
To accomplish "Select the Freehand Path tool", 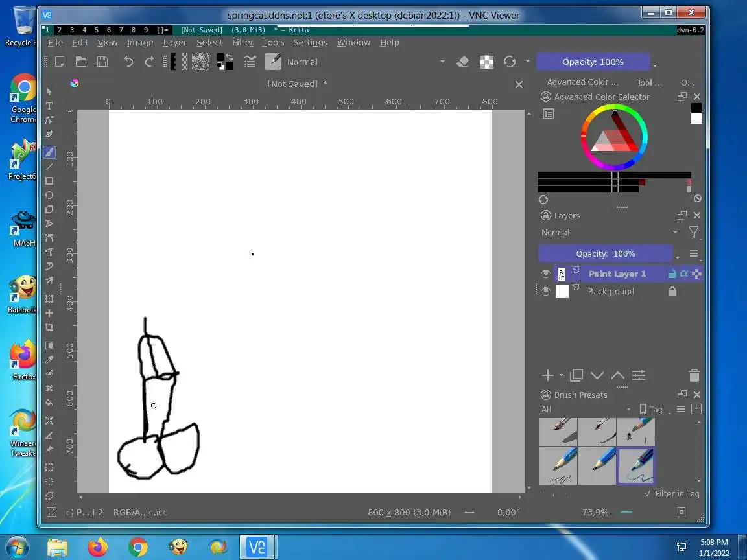I will (x=49, y=252).
